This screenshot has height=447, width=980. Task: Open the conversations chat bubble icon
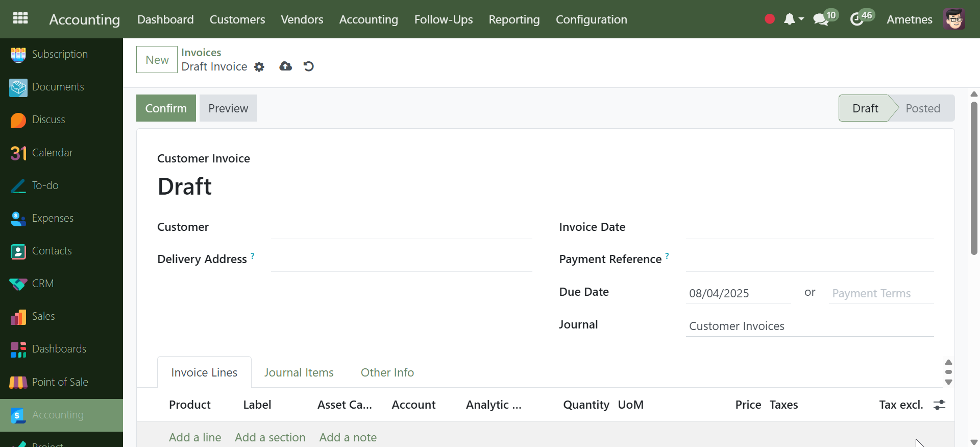[820, 19]
